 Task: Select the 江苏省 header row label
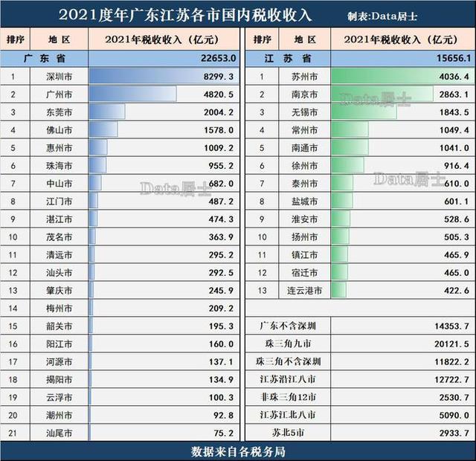coord(287,58)
